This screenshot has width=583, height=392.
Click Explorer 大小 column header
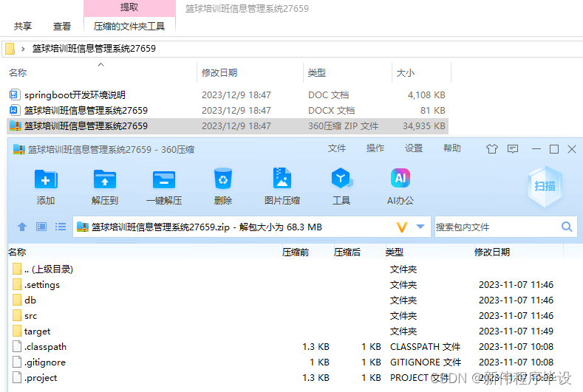[405, 72]
